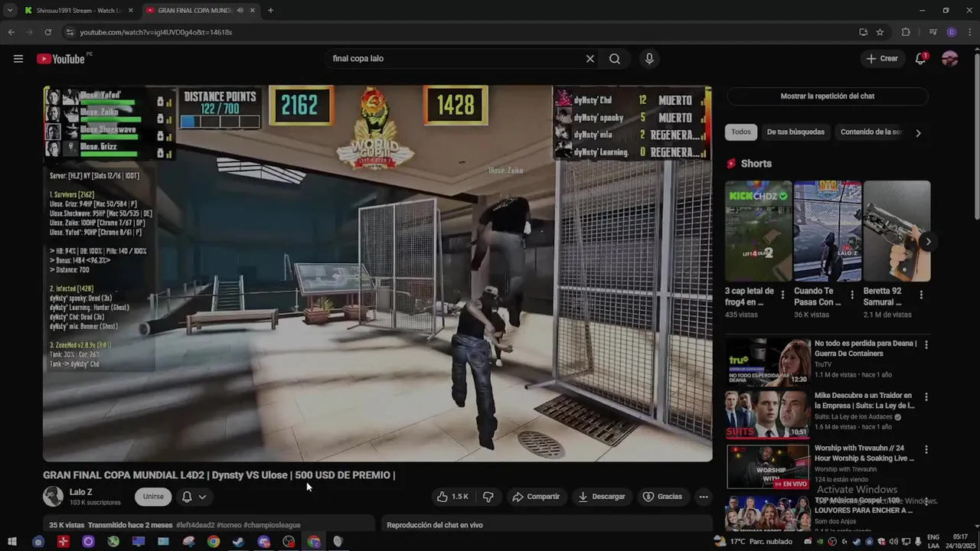Open Lalo Z channel avatar
980x551 pixels.
(53, 497)
